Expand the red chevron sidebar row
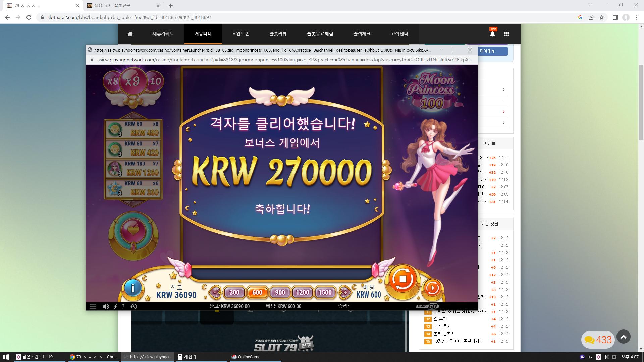The height and width of the screenshot is (362, 644). 504,112
